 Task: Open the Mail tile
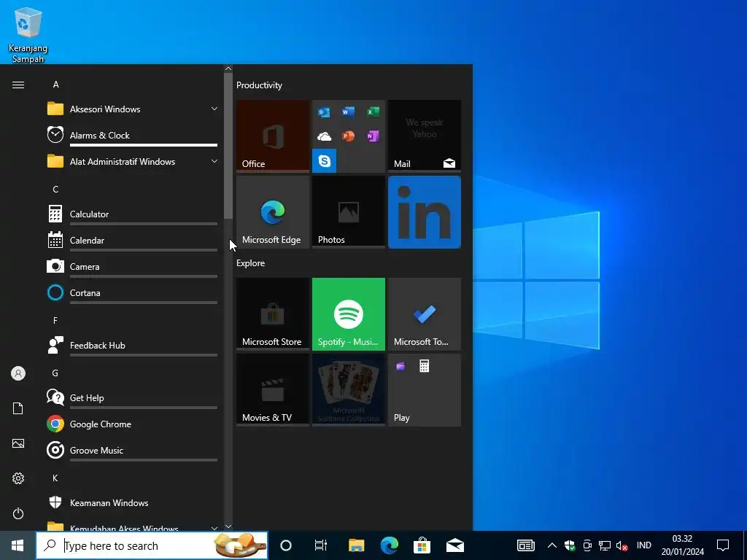(x=425, y=136)
